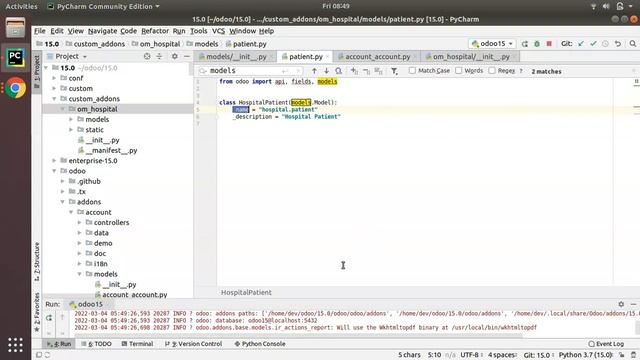
Task: Click the Git: 15.0 branch in status bar
Action: pyautogui.click(x=537, y=355)
